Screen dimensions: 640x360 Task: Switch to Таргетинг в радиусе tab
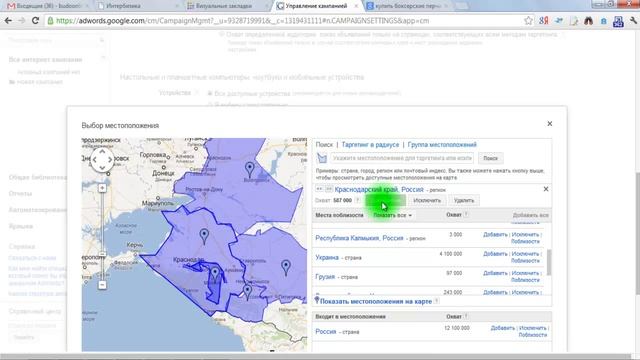pyautogui.click(x=370, y=144)
